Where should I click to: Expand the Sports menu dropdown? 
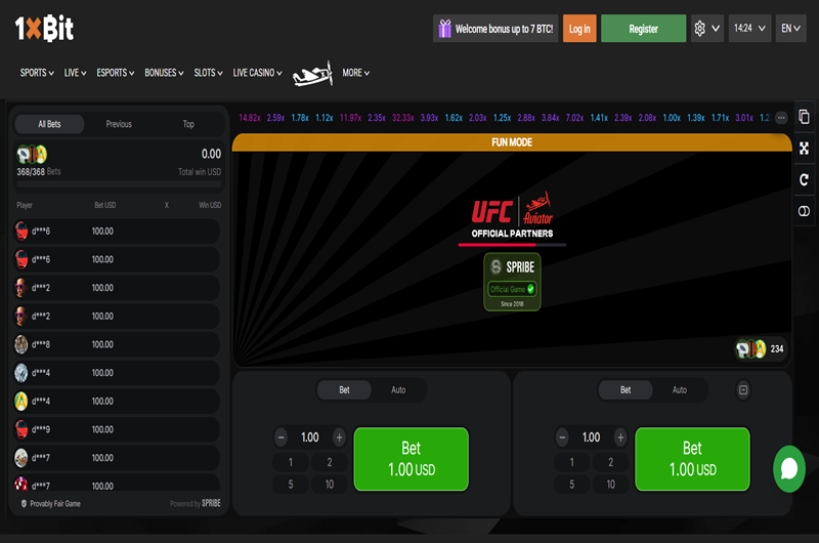click(37, 73)
